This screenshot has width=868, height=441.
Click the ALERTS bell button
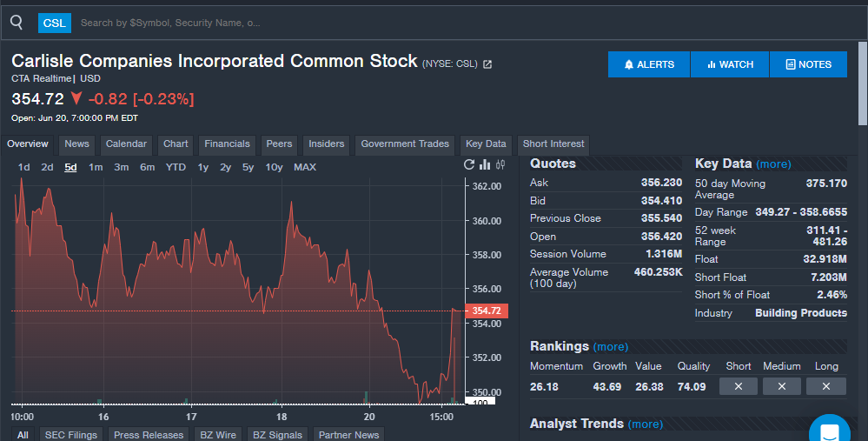pyautogui.click(x=649, y=64)
